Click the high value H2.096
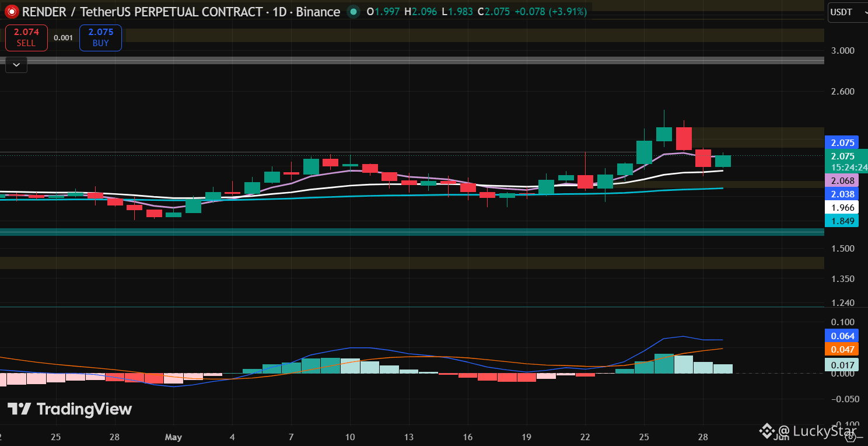 [x=421, y=12]
